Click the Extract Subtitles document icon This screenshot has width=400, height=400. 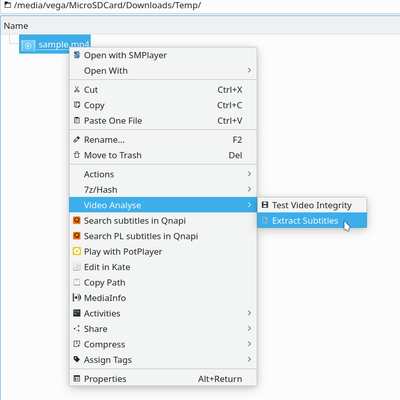[x=265, y=220]
